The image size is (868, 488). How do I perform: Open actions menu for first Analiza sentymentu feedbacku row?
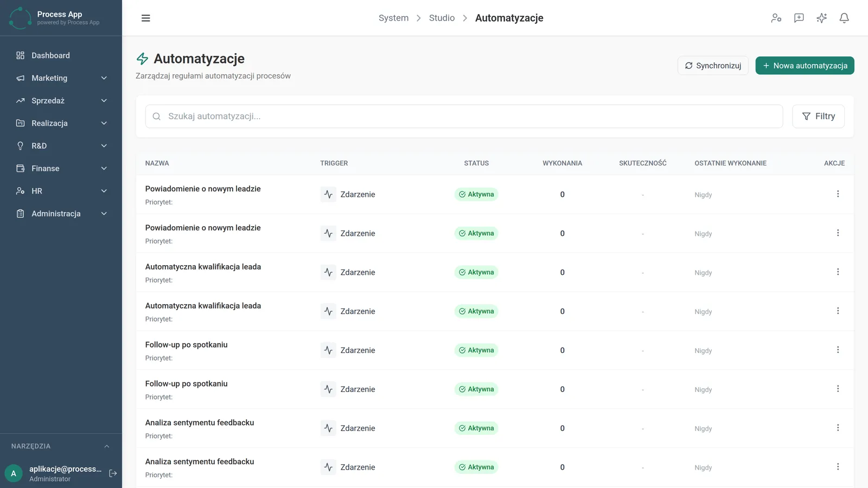(x=838, y=428)
